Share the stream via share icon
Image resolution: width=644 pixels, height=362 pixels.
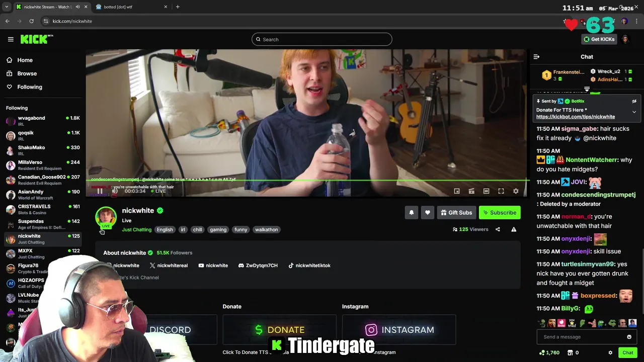click(498, 229)
